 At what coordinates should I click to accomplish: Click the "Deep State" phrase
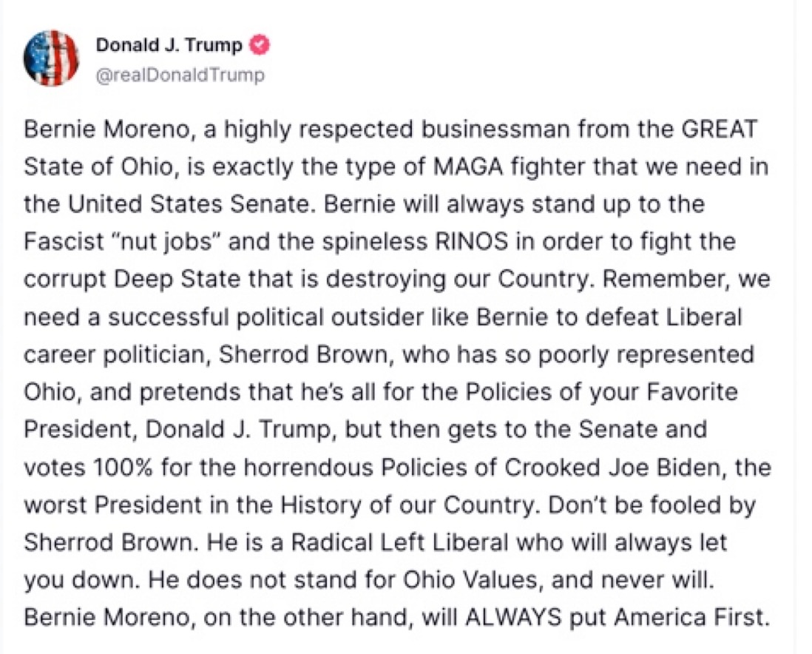pos(177,280)
